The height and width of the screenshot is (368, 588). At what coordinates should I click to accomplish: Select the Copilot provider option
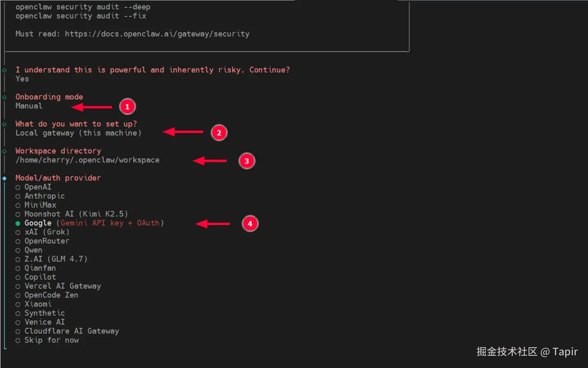coord(40,277)
